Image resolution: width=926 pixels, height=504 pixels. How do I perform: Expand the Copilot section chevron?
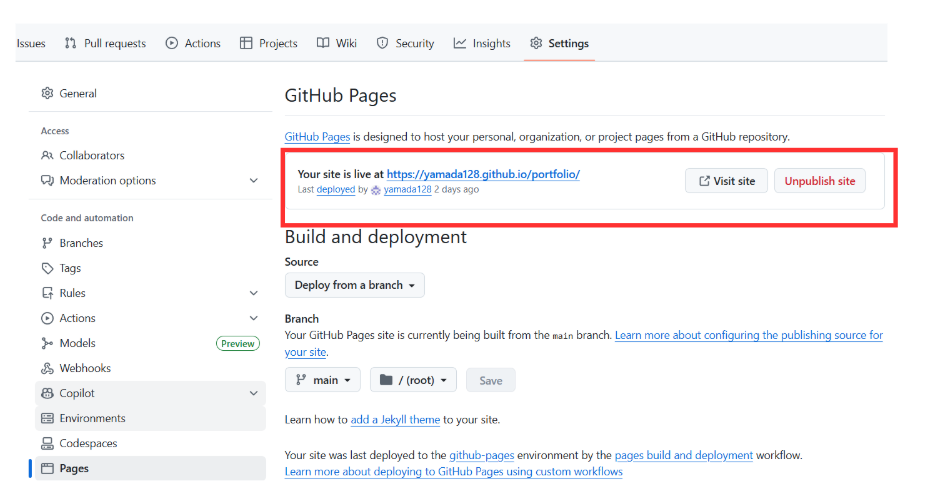(x=253, y=393)
